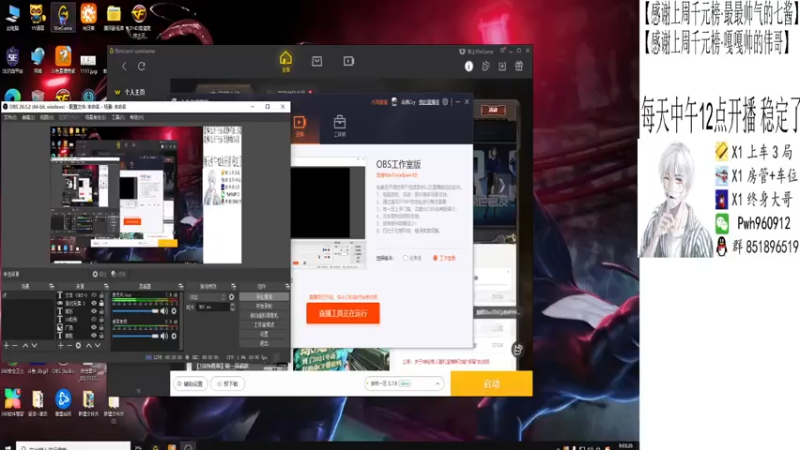Screen dimensions: 800x450
Task: Open microphone channel gear settings
Action: coord(174,311)
